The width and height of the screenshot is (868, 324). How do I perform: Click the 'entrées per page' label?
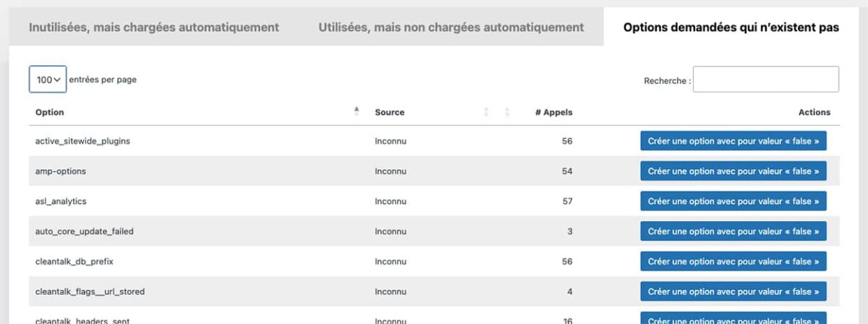pos(103,80)
